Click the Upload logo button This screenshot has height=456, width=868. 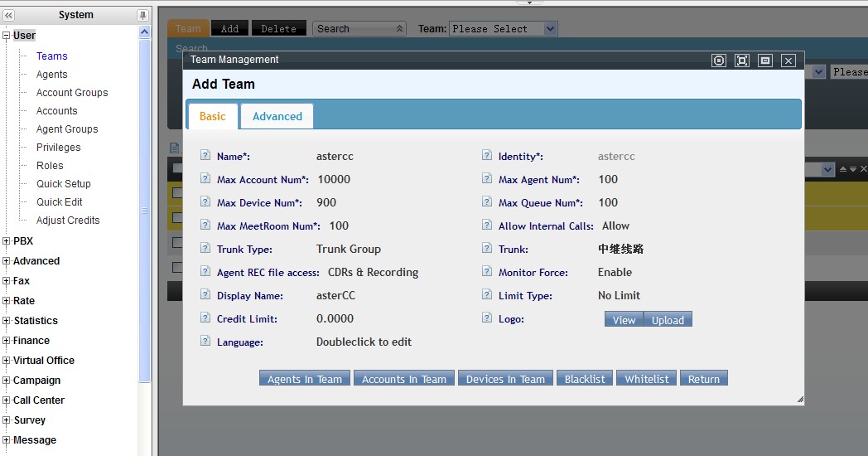click(x=668, y=320)
